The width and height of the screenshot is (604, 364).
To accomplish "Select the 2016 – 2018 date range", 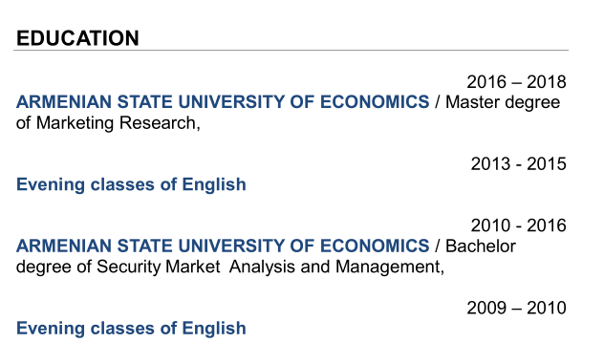I will tap(516, 82).
